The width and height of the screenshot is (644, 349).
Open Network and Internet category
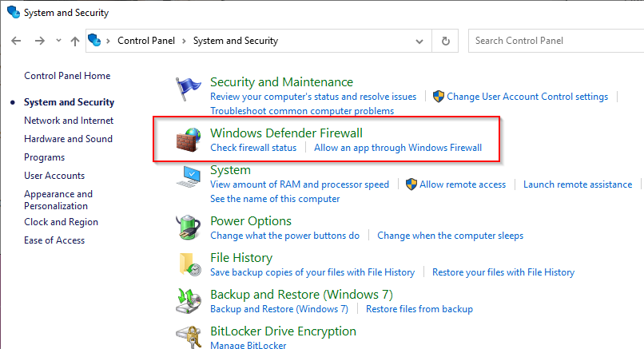click(69, 121)
